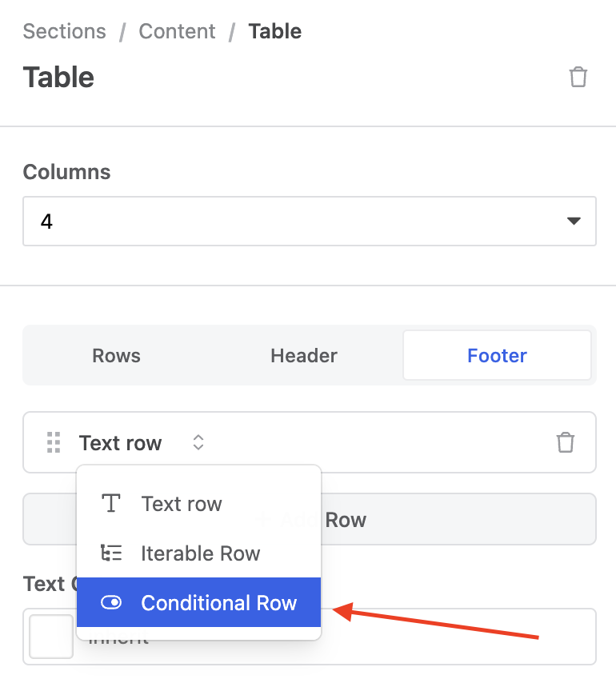Click the Text row type label
The image size is (616, 683).
(x=121, y=442)
